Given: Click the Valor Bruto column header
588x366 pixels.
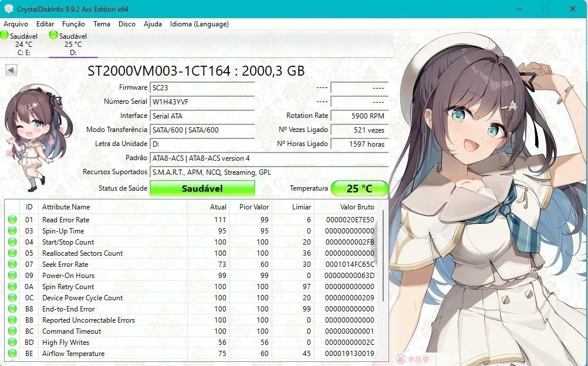Looking at the screenshot, I should (x=346, y=207).
